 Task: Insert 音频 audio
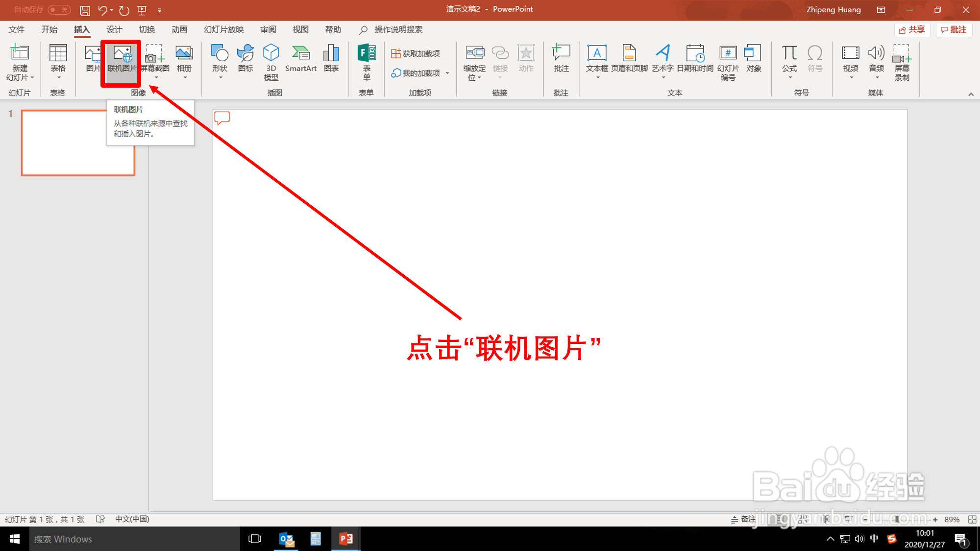point(876,61)
